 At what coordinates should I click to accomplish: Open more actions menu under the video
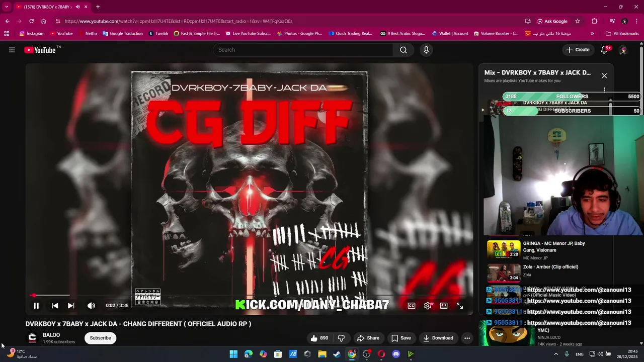pos(467,338)
